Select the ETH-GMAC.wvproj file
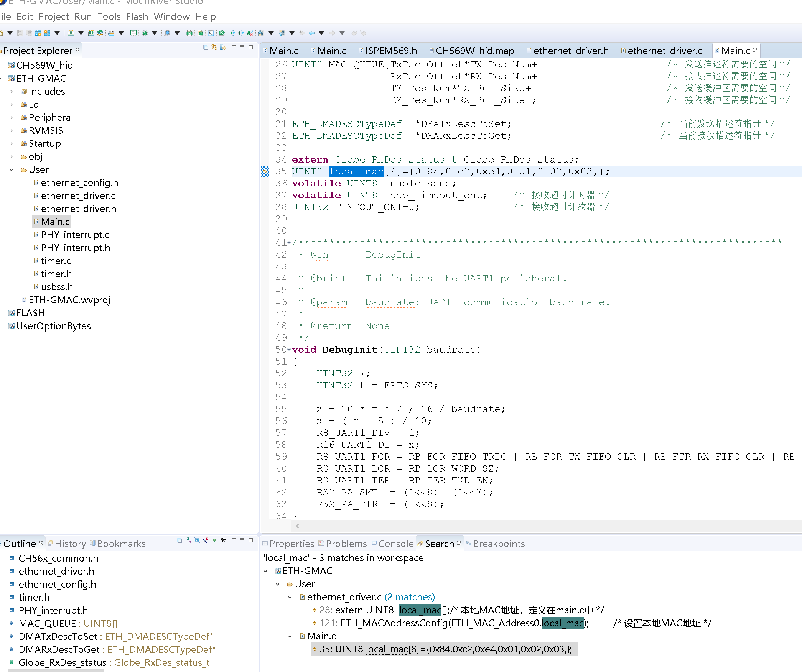This screenshot has height=672, width=802. pyautogui.click(x=69, y=300)
